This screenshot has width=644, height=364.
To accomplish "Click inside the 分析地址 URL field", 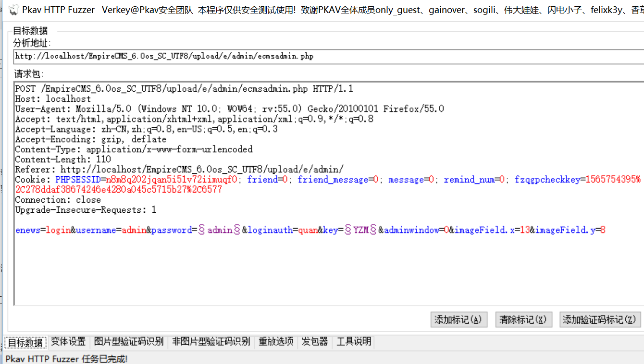I will tap(329, 57).
